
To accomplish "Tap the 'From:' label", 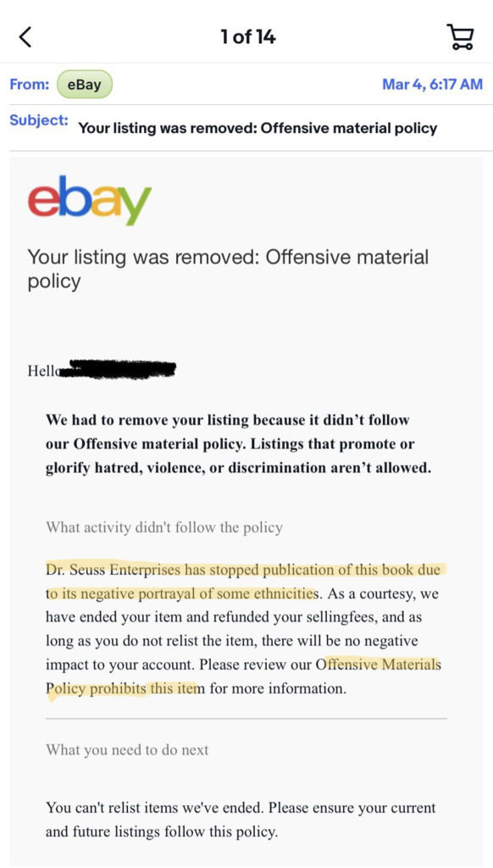I will tap(30, 85).
